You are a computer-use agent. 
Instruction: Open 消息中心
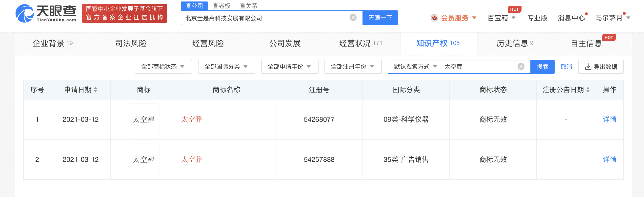coord(571,18)
